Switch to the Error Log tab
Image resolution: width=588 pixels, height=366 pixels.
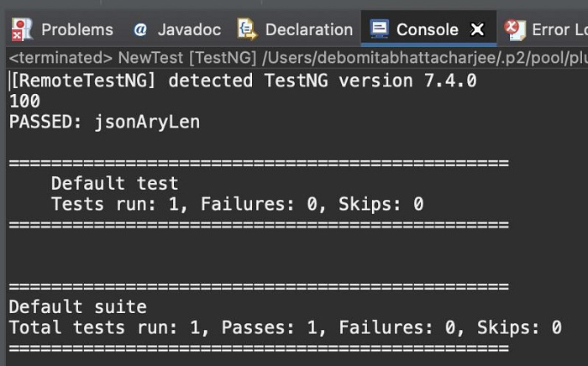[x=559, y=30]
